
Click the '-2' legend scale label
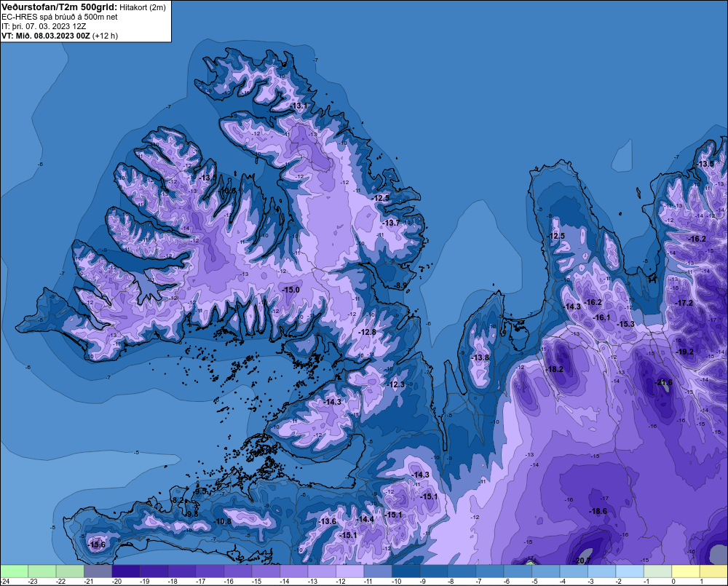(x=618, y=582)
